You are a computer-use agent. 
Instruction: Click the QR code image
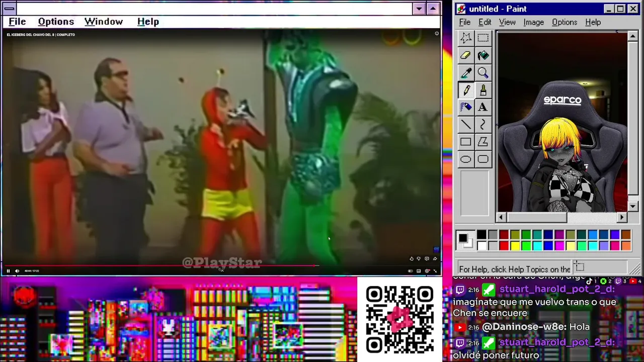tap(399, 320)
